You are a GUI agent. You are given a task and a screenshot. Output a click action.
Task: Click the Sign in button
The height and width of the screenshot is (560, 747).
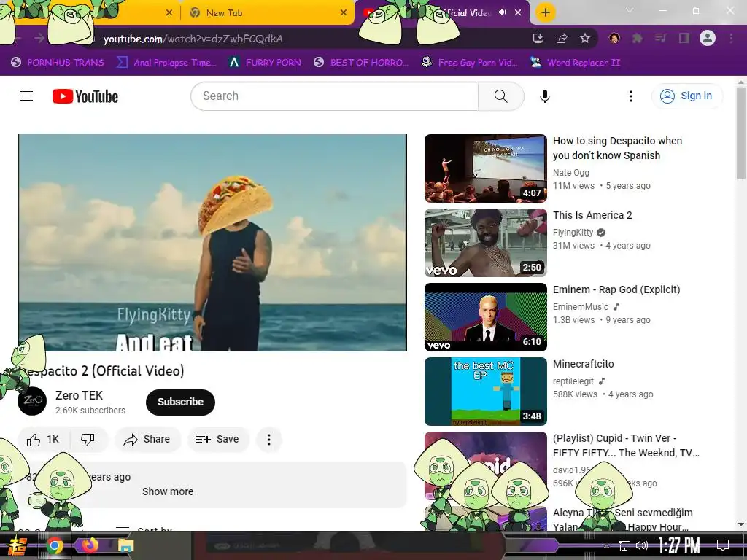pyautogui.click(x=686, y=96)
